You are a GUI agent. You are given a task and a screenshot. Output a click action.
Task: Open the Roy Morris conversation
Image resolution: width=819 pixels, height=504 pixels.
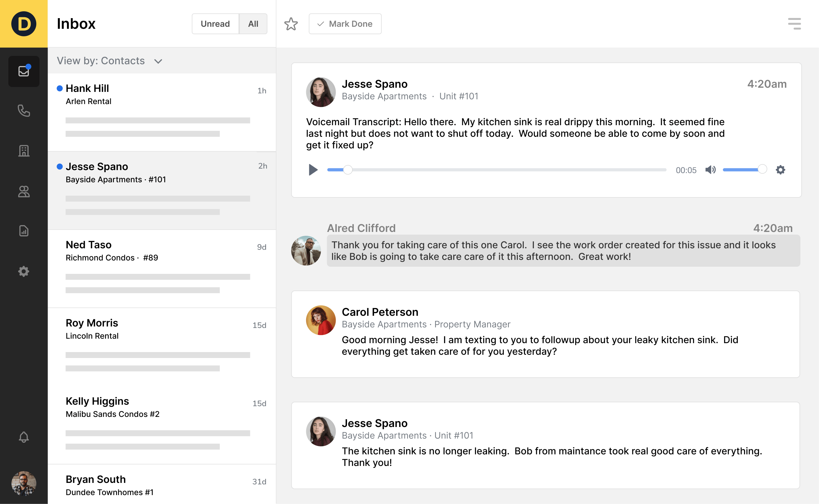(162, 347)
